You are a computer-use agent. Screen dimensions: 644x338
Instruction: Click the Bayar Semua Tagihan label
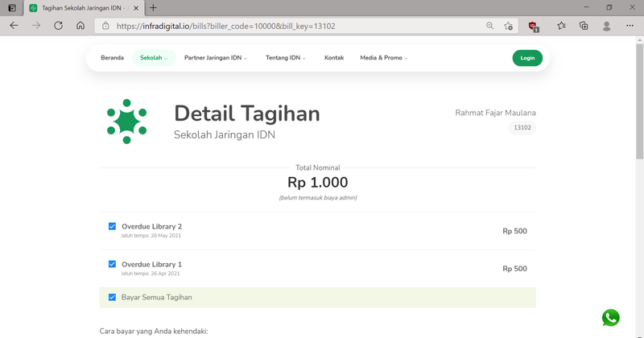(156, 297)
